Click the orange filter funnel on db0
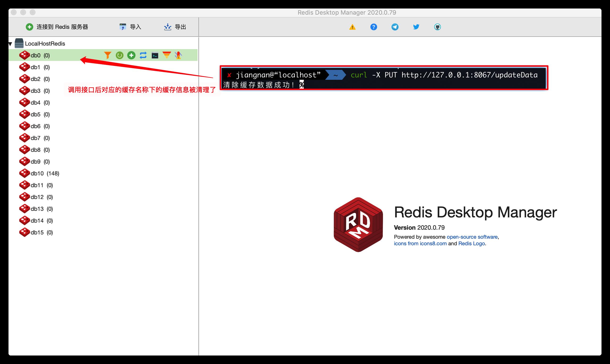Viewport: 610px width, 364px height. pos(107,55)
